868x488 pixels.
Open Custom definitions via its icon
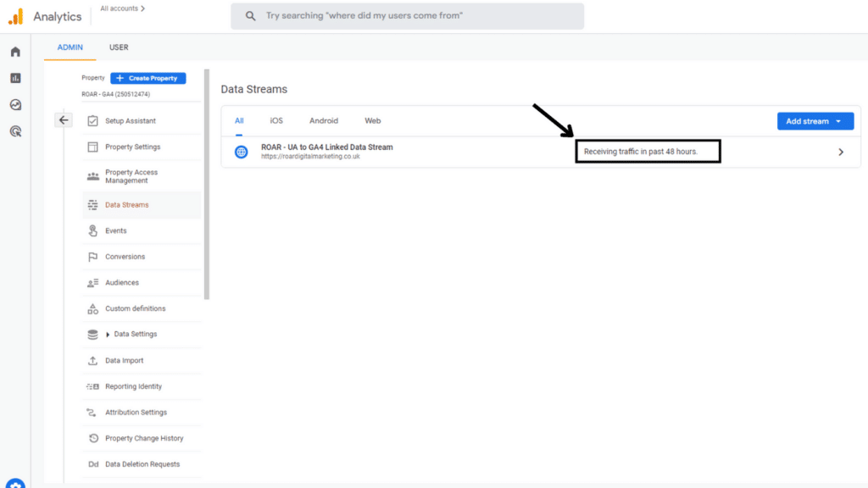[x=92, y=308]
